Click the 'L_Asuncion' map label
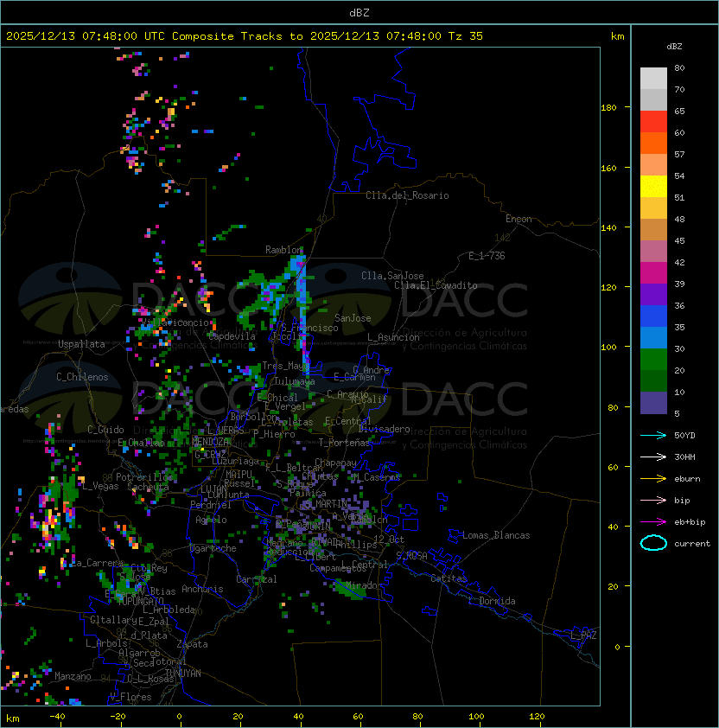Image resolution: width=719 pixels, height=728 pixels. click(x=393, y=337)
